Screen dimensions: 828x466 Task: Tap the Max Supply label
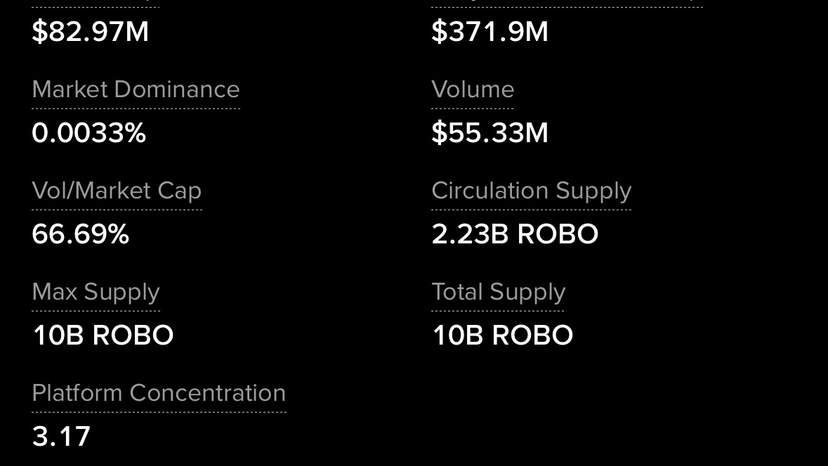click(x=95, y=292)
